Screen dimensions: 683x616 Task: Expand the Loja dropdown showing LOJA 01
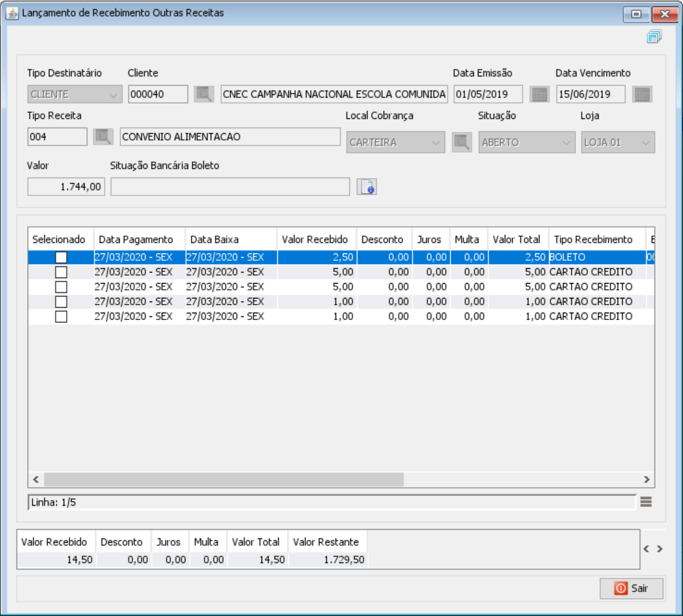tap(618, 142)
